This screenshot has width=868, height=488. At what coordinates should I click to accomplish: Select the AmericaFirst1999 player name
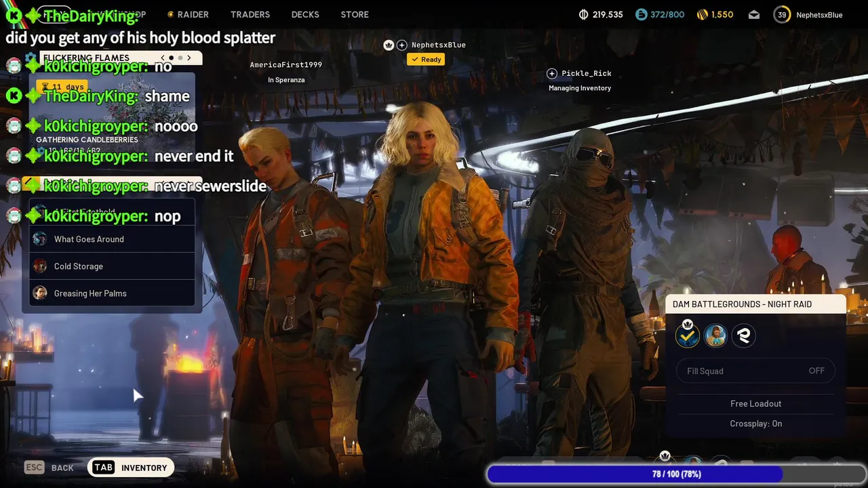tap(285, 65)
